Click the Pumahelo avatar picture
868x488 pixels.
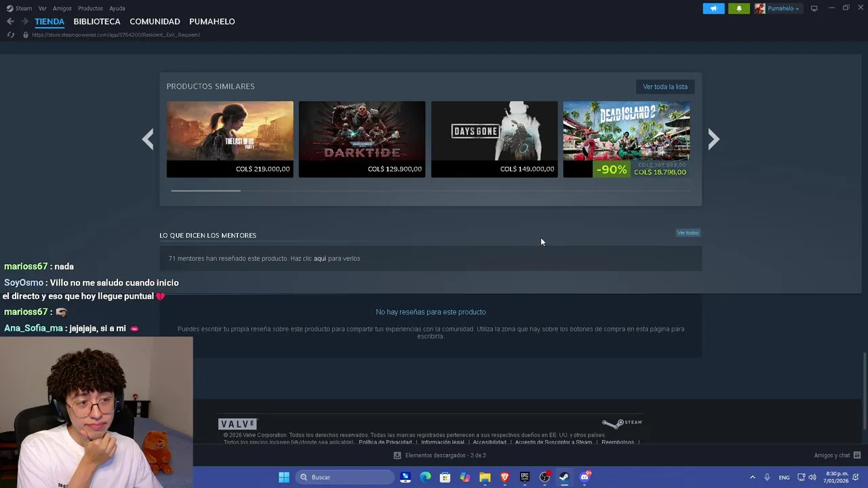click(x=759, y=8)
